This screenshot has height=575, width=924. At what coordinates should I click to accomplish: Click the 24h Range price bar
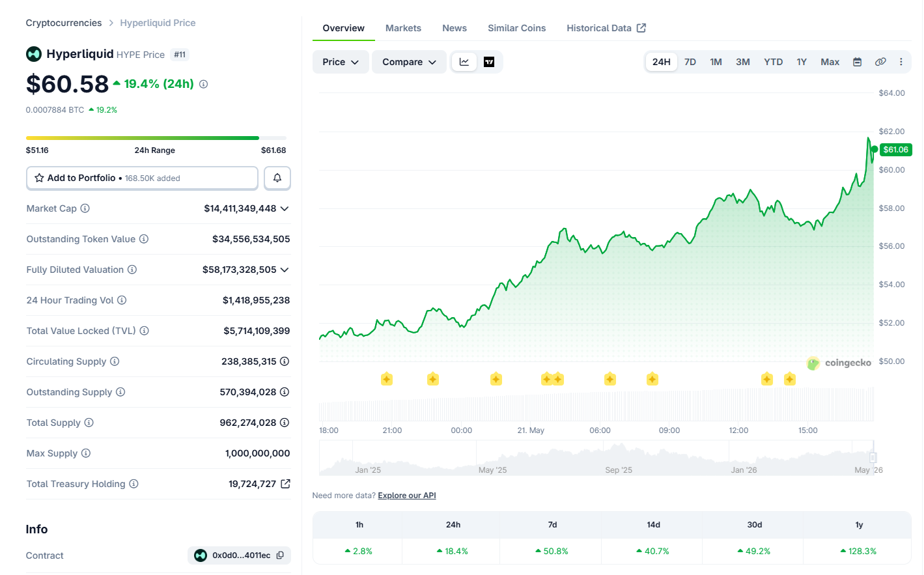coord(156,138)
